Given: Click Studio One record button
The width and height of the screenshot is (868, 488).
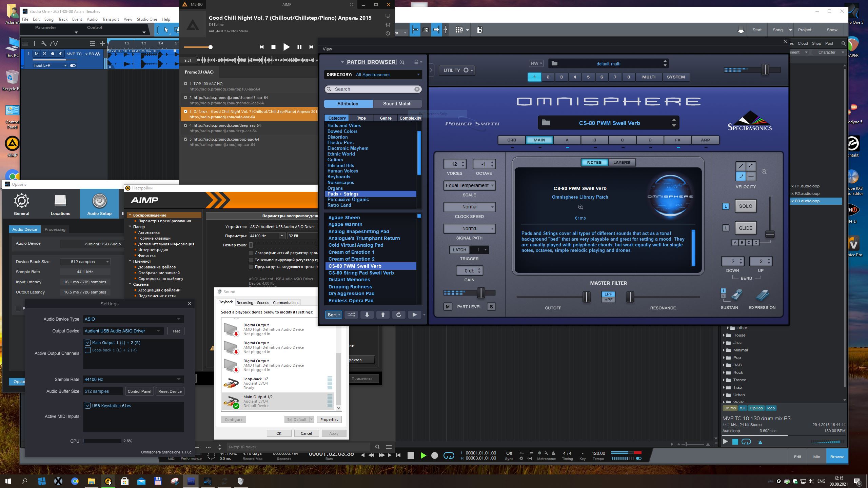Looking at the screenshot, I should [434, 456].
